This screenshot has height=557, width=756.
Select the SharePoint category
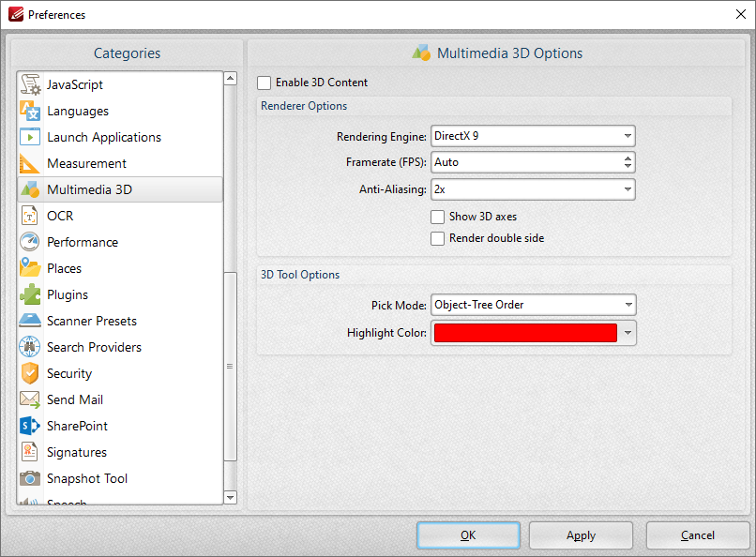coord(121,426)
